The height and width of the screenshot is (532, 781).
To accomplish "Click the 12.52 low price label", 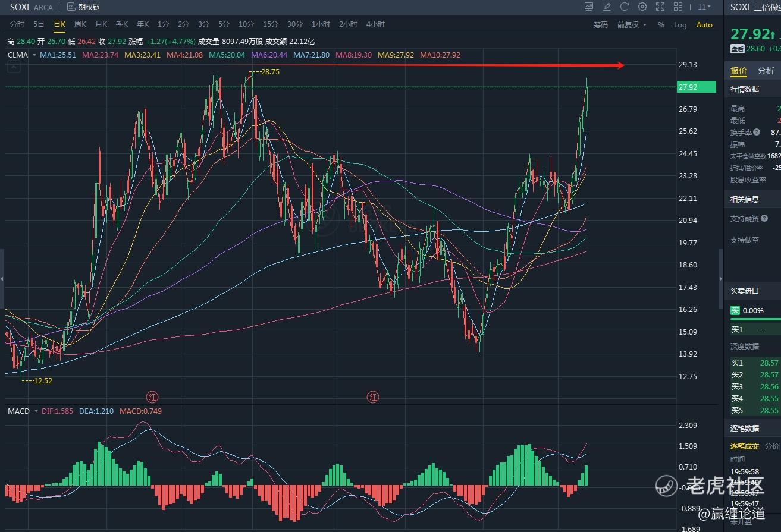I will point(42,380).
